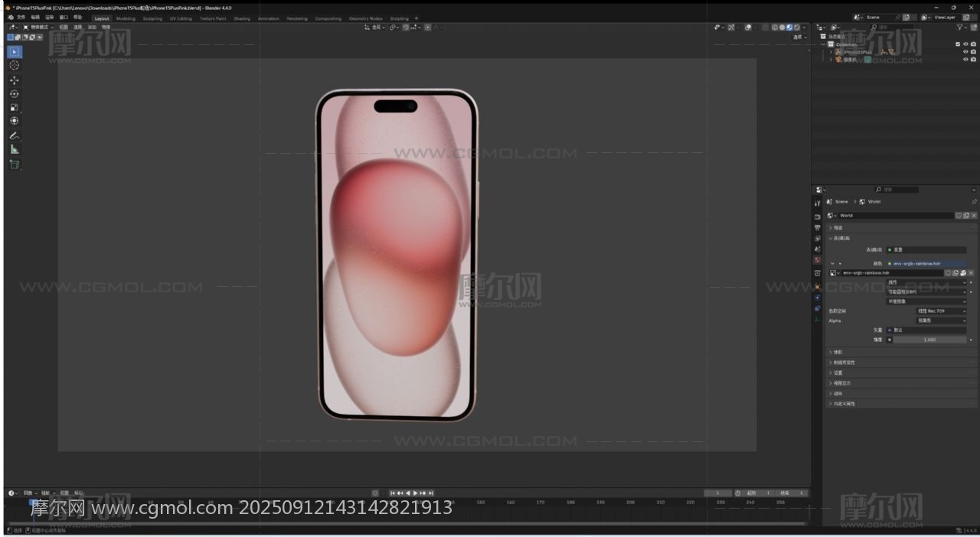Switch to the Animation workspace tab
Viewport: 980px width, 537px height.
pos(269,18)
